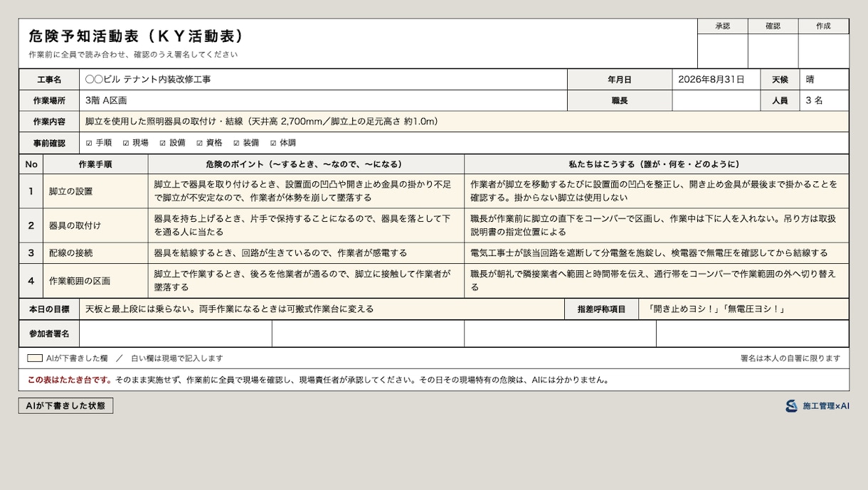This screenshot has height=490, width=868.
Task: Click the empty 職長 name field
Action: tap(716, 101)
